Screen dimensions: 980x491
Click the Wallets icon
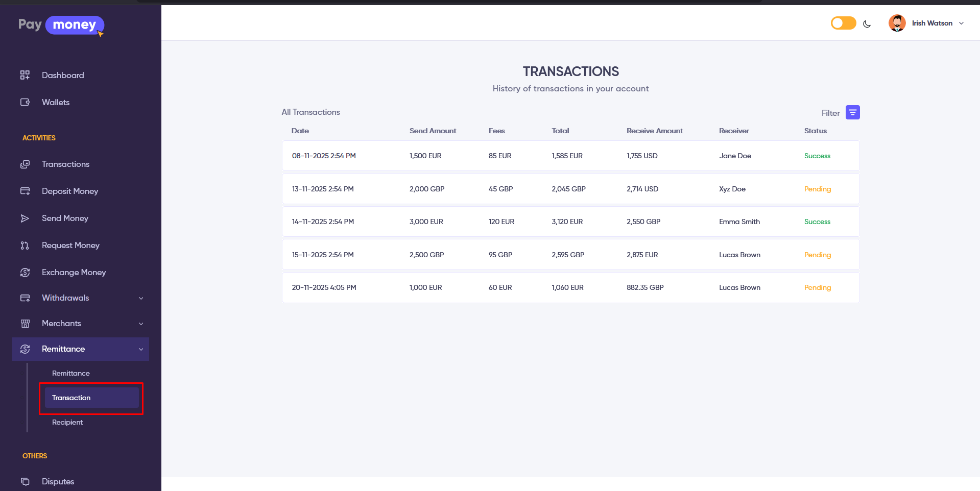tap(25, 102)
